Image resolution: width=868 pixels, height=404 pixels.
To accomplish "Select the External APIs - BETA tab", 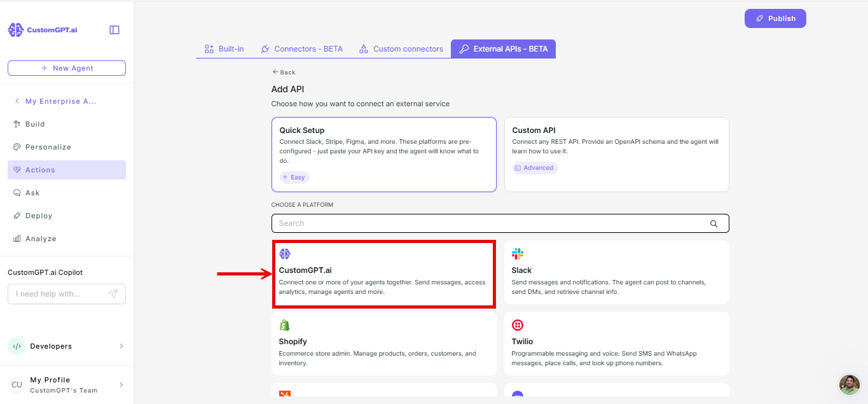I will [x=504, y=49].
